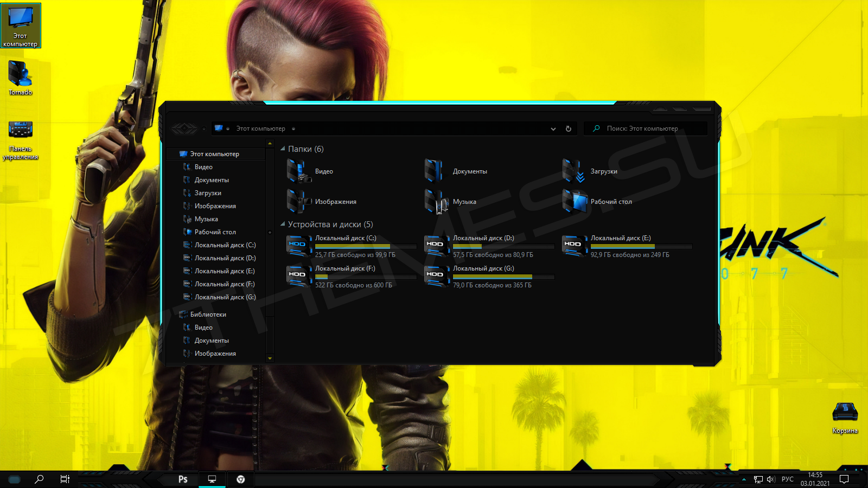Expand the chevron after Этот компьютер in address bar
Viewport: 868px width, 488px height.
293,129
